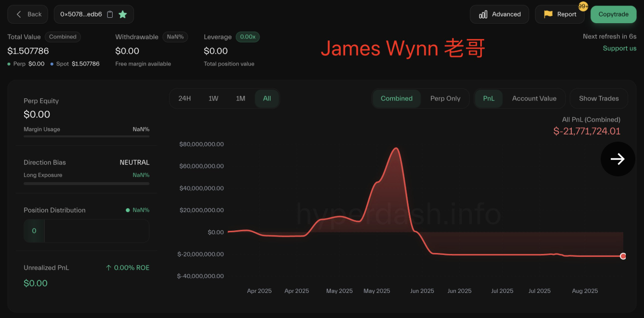Click the Aug 2025 axis label
The image size is (644, 318).
click(x=585, y=291)
